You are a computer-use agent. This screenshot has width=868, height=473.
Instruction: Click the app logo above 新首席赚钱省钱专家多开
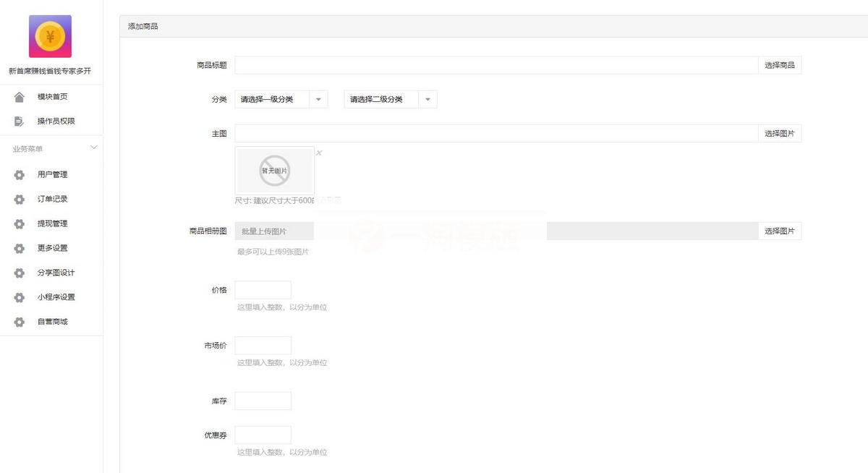(x=51, y=36)
